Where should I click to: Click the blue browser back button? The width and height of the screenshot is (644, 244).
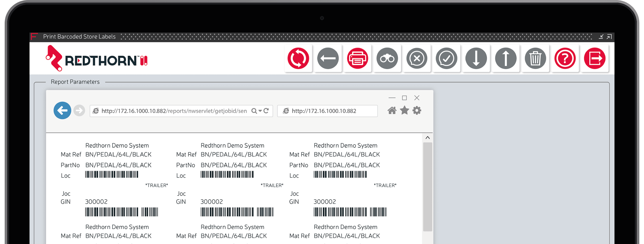point(62,110)
